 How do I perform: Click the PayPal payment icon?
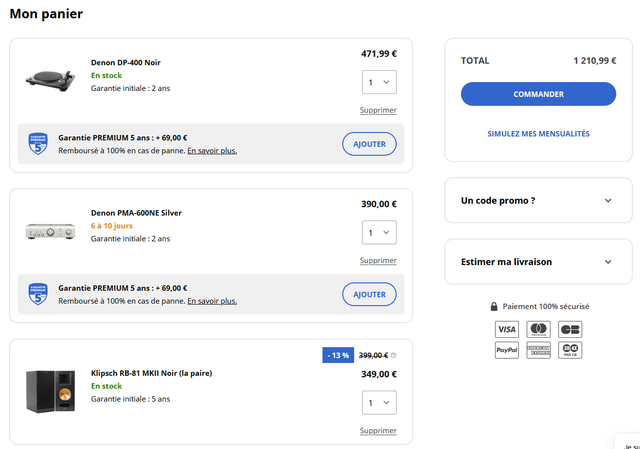click(507, 350)
